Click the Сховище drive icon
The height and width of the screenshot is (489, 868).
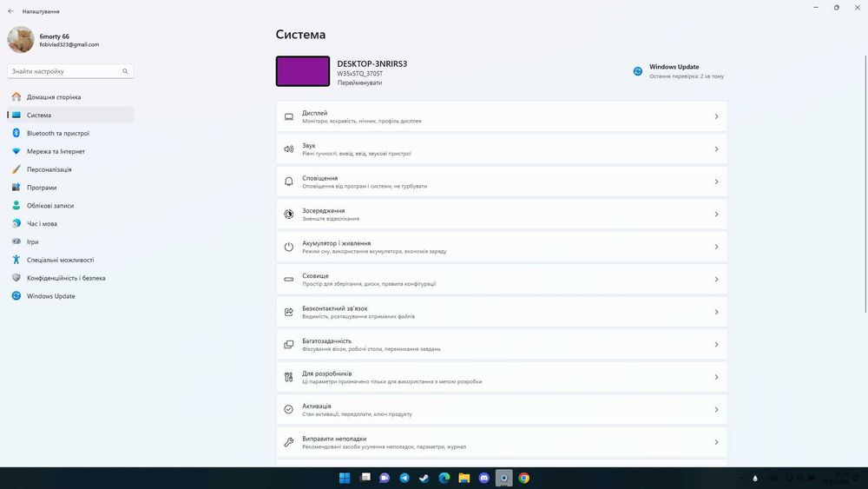point(288,279)
